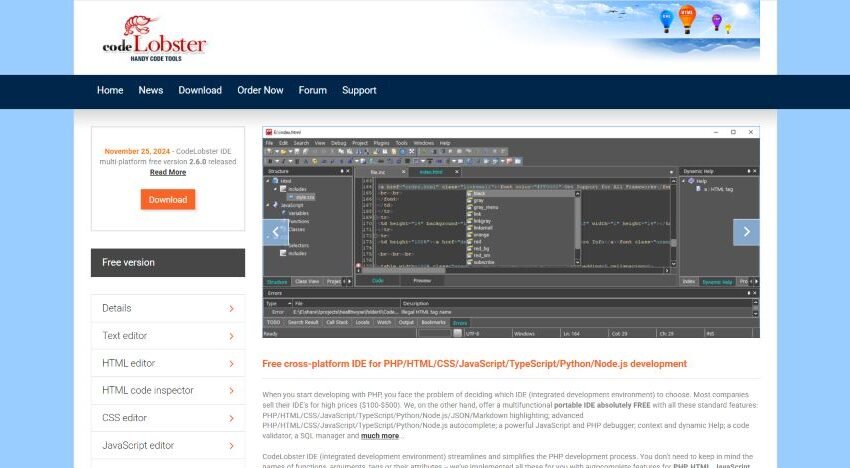Open the Tools menu in the IDE screenshot
The height and width of the screenshot is (468, 850).
coord(401,143)
